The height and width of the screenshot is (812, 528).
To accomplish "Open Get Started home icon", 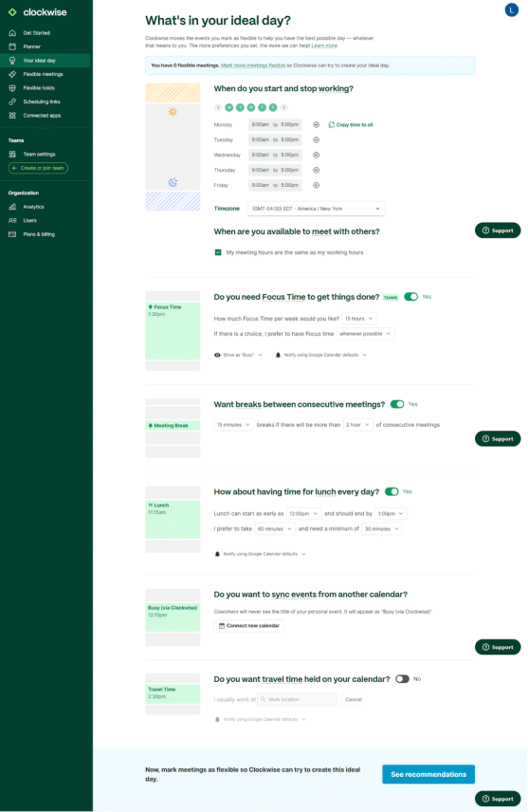I will tap(12, 33).
